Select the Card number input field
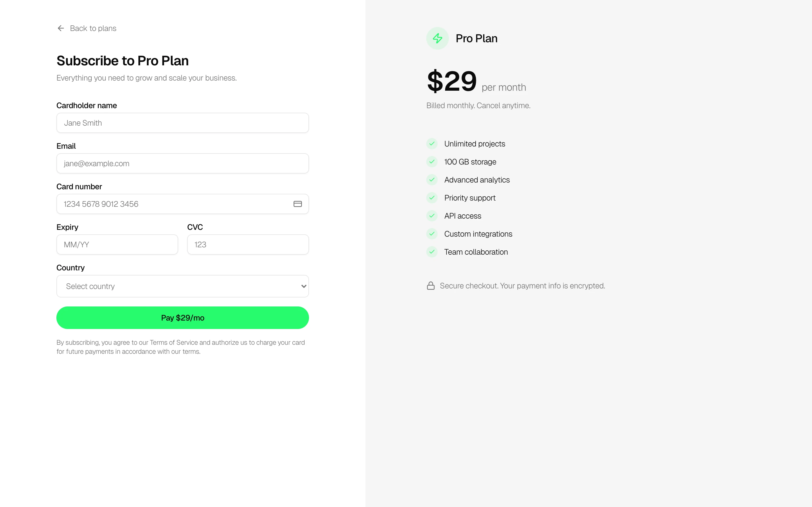Image resolution: width=812 pixels, height=507 pixels. pyautogui.click(x=175, y=204)
